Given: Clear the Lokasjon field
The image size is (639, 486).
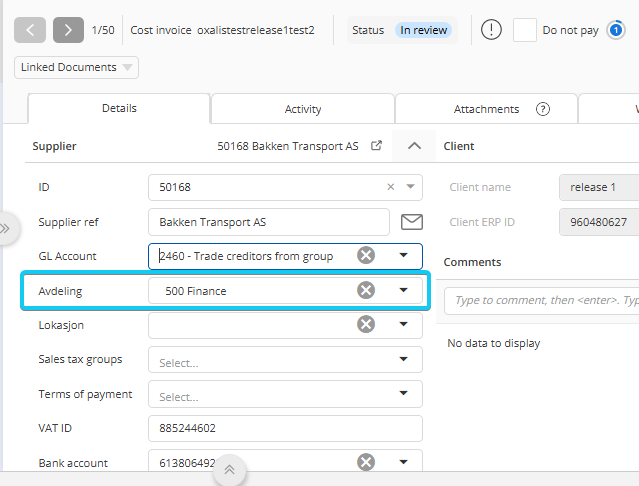Looking at the screenshot, I should (x=366, y=324).
